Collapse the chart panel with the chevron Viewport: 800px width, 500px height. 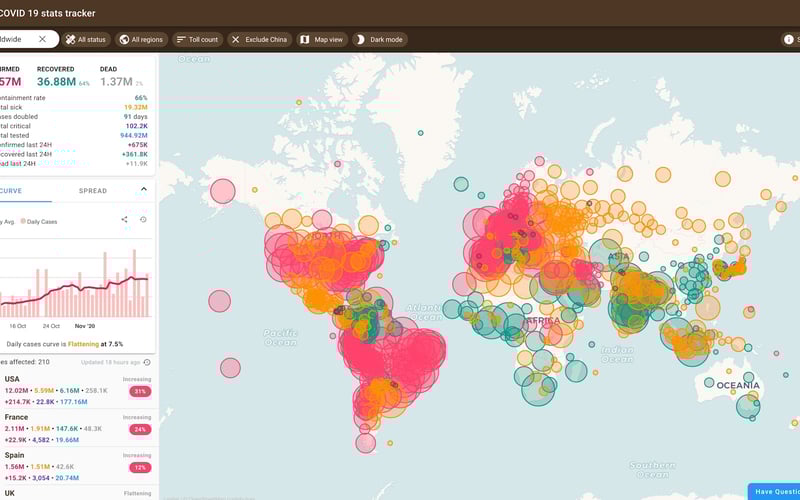[x=144, y=190]
